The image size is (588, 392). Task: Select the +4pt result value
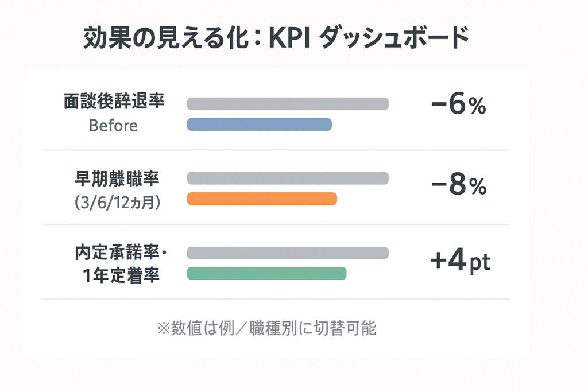[x=459, y=262]
